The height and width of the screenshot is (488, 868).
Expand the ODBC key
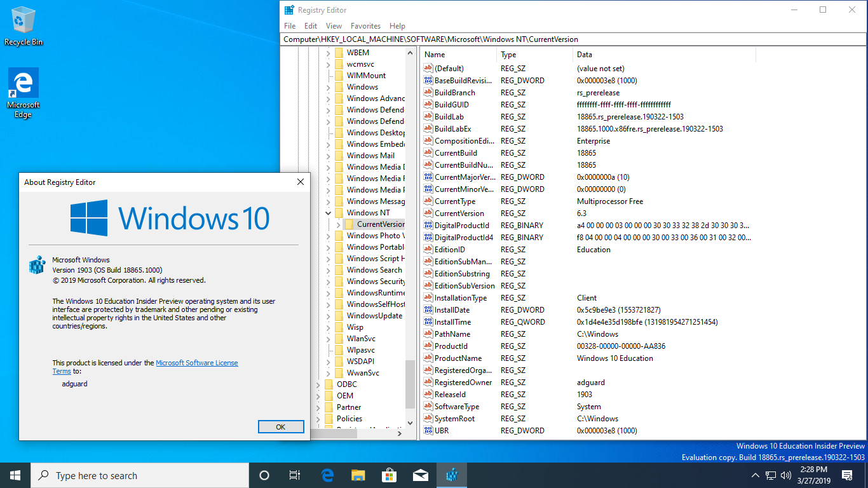(x=318, y=384)
